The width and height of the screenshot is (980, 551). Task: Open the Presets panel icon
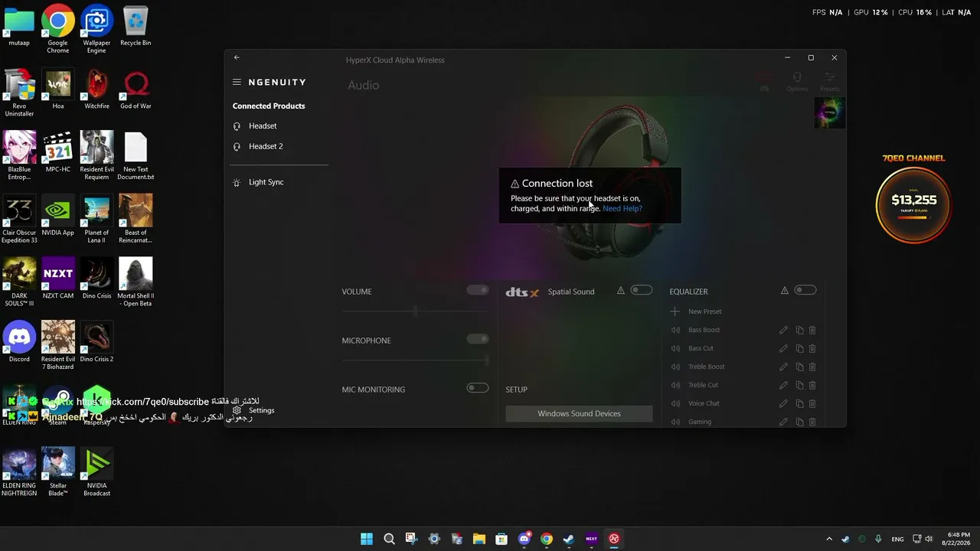click(x=830, y=81)
